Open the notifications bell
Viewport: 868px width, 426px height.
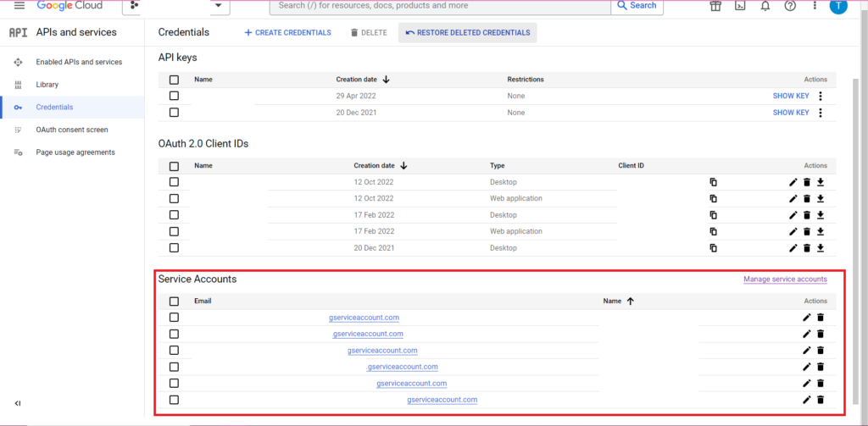tap(765, 6)
